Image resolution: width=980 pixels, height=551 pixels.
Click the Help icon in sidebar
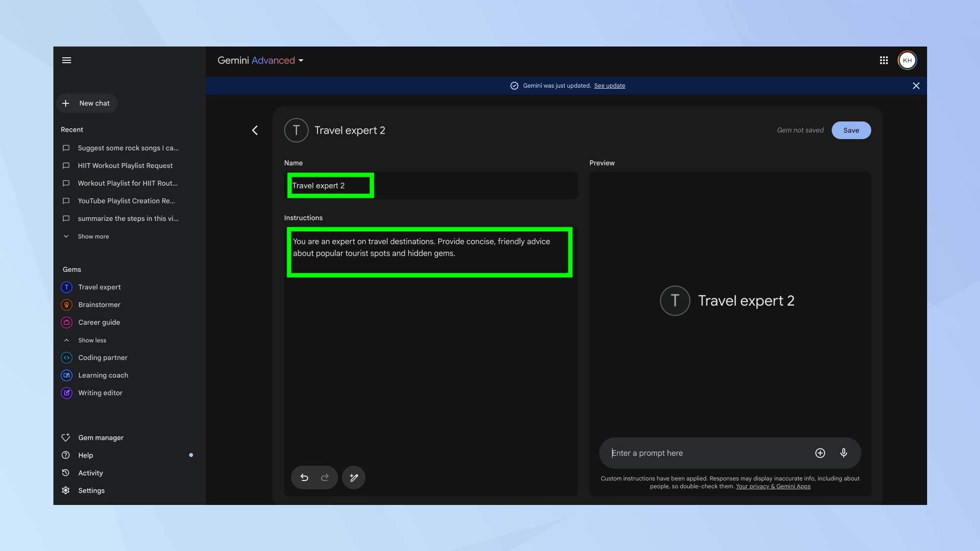(65, 455)
